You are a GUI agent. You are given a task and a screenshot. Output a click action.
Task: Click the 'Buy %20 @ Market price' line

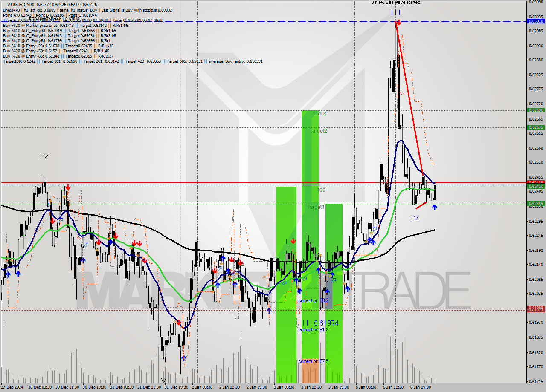pos(65,25)
